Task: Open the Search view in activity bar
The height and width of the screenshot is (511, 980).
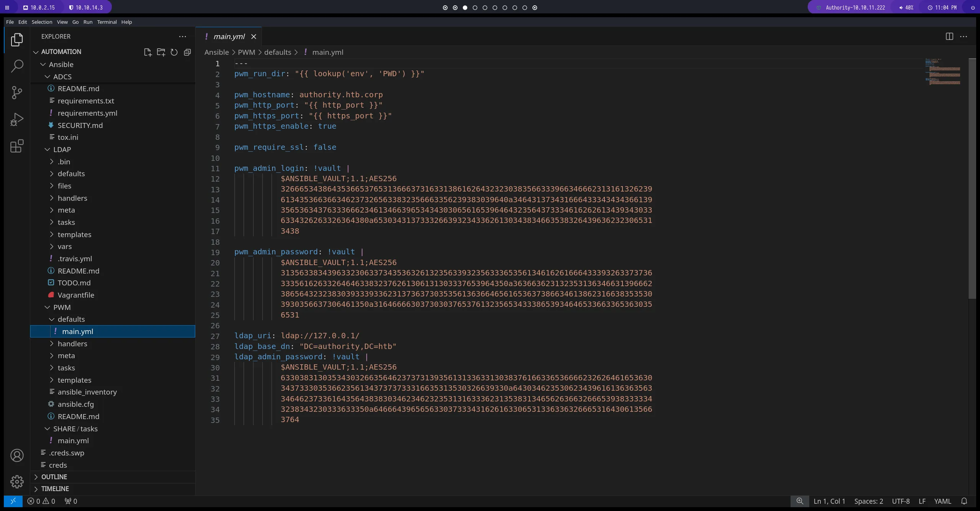Action: 17,66
